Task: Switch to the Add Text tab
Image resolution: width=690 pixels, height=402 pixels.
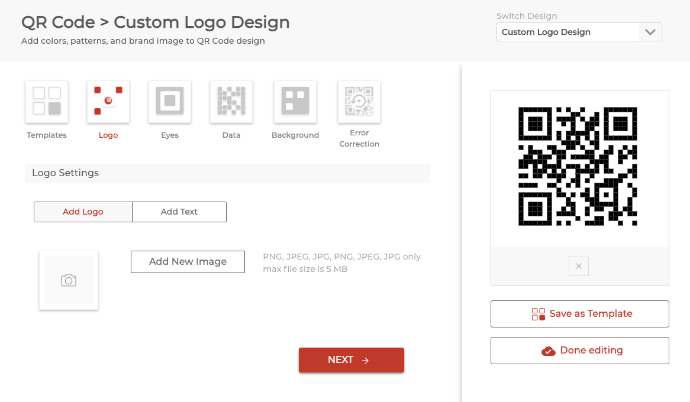Action: (179, 212)
